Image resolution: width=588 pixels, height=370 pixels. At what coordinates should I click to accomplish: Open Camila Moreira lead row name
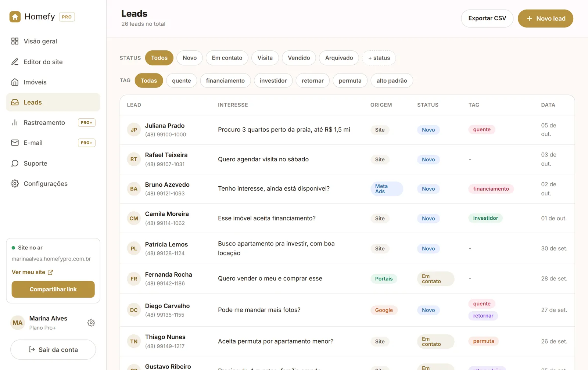click(167, 214)
